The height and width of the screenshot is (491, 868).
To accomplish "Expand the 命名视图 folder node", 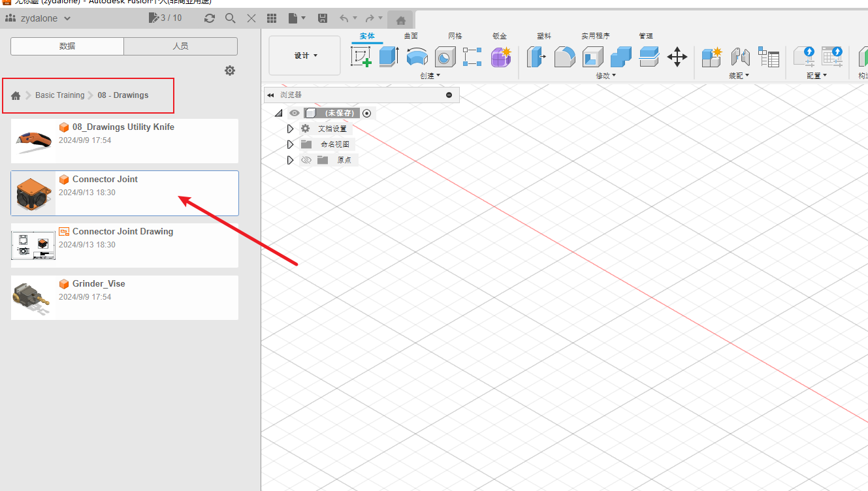I will click(291, 144).
